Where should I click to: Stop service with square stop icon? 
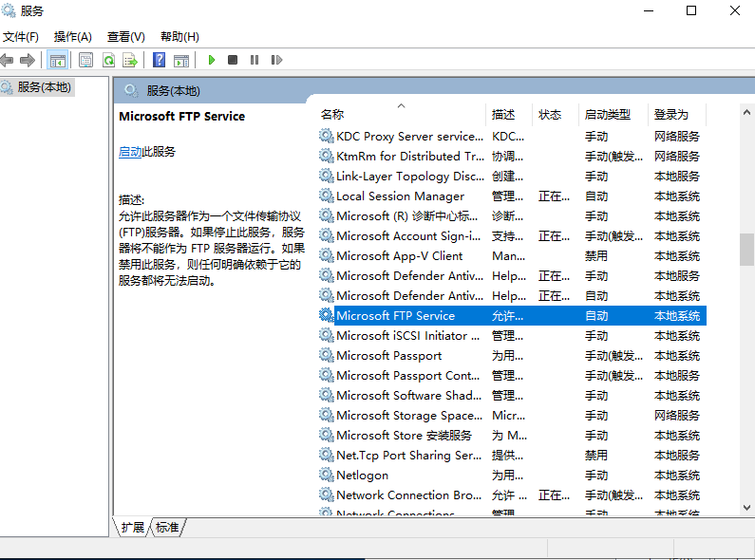(x=233, y=60)
